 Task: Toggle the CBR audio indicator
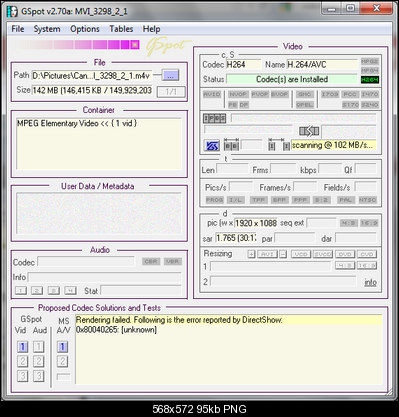151,261
